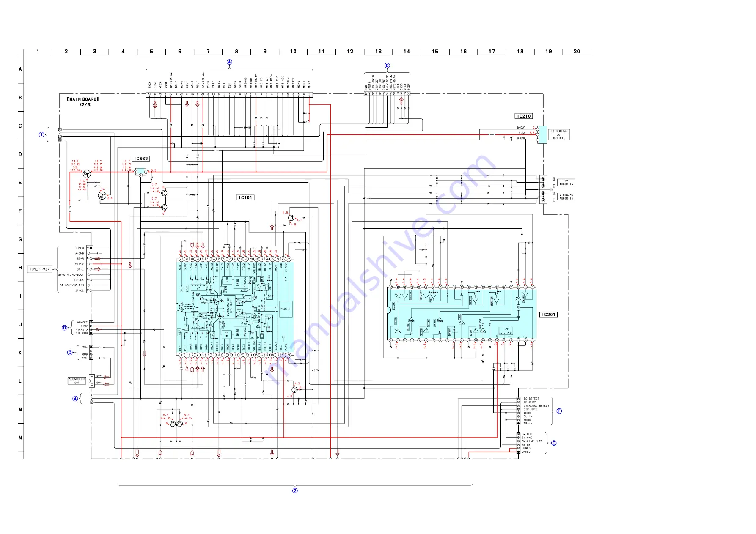Click the TUNER PACK boxed label
Screen dimensions: 756x534
click(40, 269)
